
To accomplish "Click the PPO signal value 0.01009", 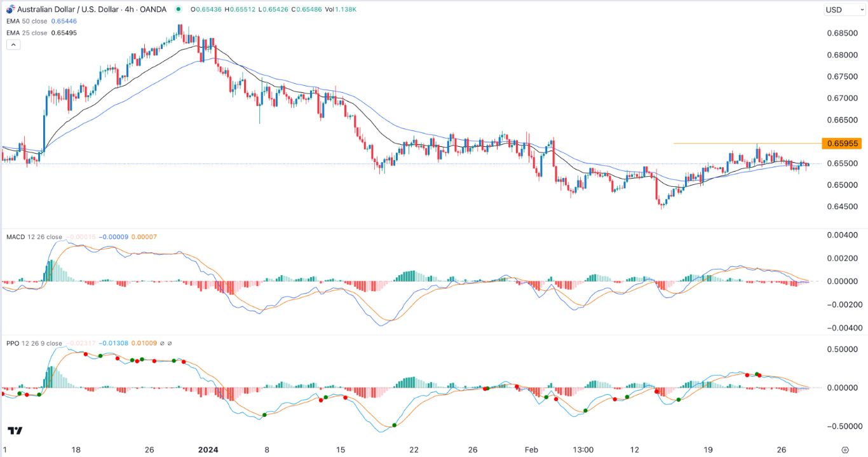I will point(145,343).
